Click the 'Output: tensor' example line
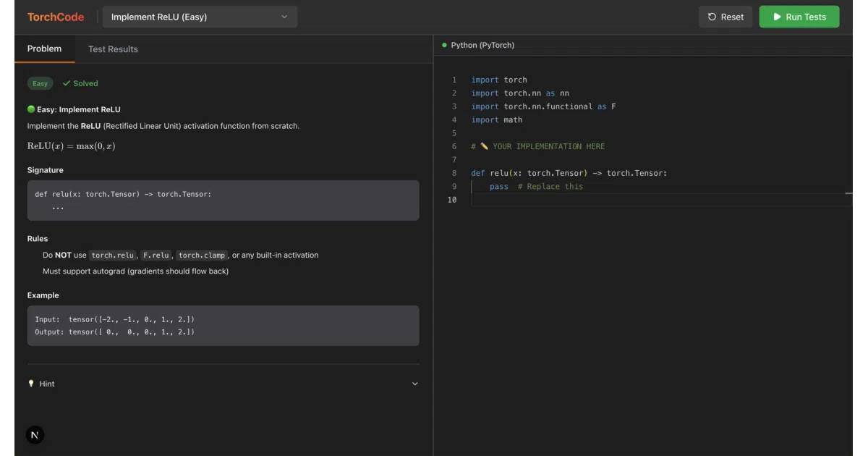 click(x=115, y=332)
